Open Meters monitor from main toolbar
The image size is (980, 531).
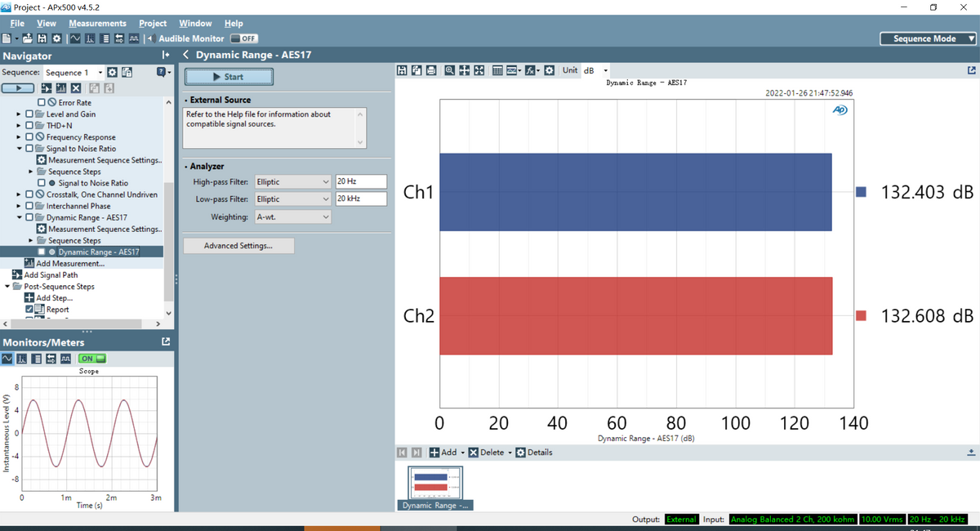click(x=105, y=38)
